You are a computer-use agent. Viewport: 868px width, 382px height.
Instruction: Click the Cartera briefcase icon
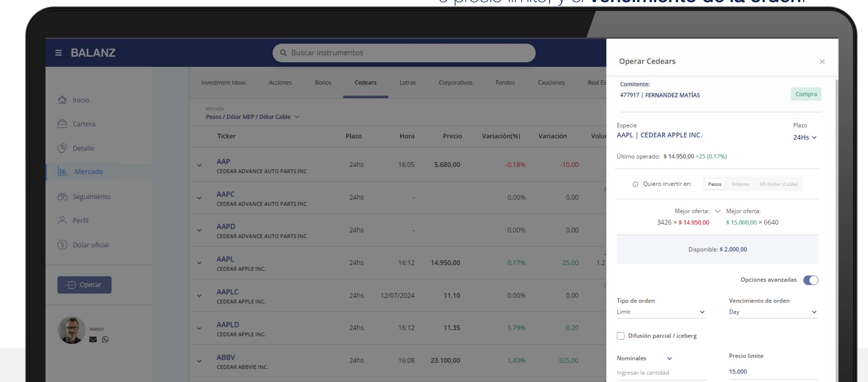62,124
